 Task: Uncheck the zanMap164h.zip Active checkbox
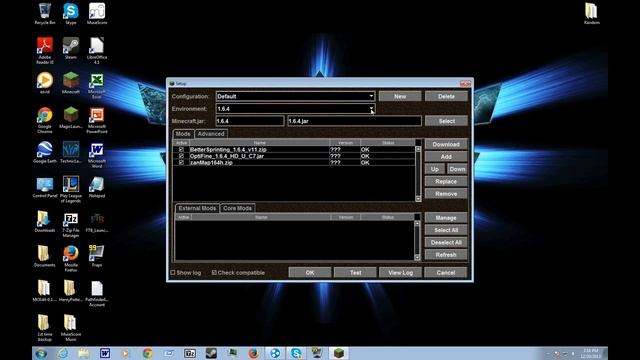click(x=181, y=162)
